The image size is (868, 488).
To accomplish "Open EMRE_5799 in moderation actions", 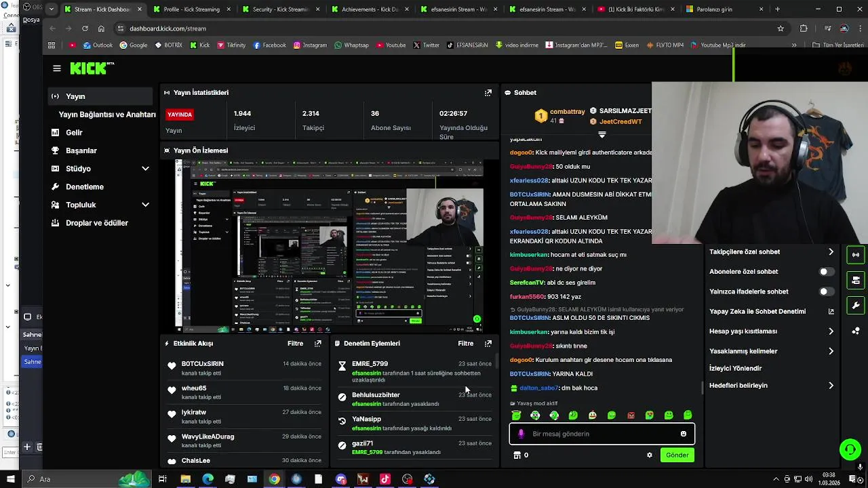I will [x=370, y=364].
